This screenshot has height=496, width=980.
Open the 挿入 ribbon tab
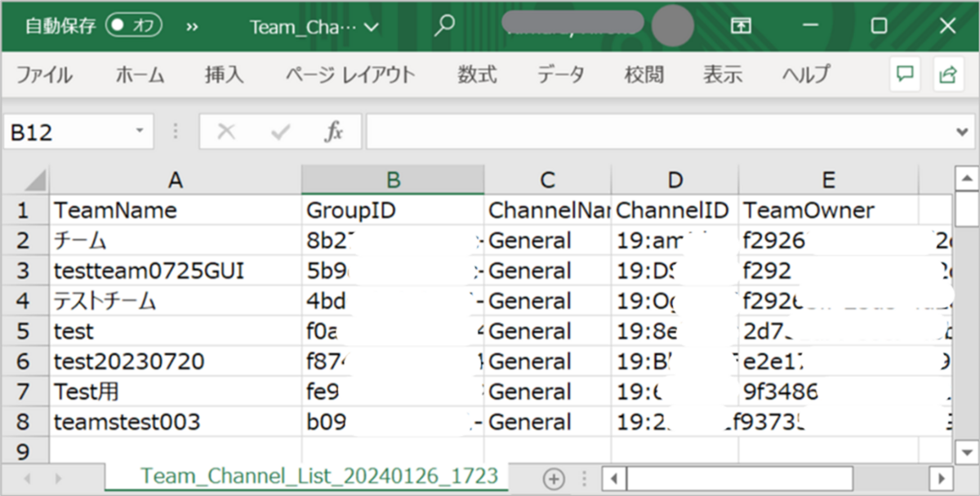[x=224, y=75]
